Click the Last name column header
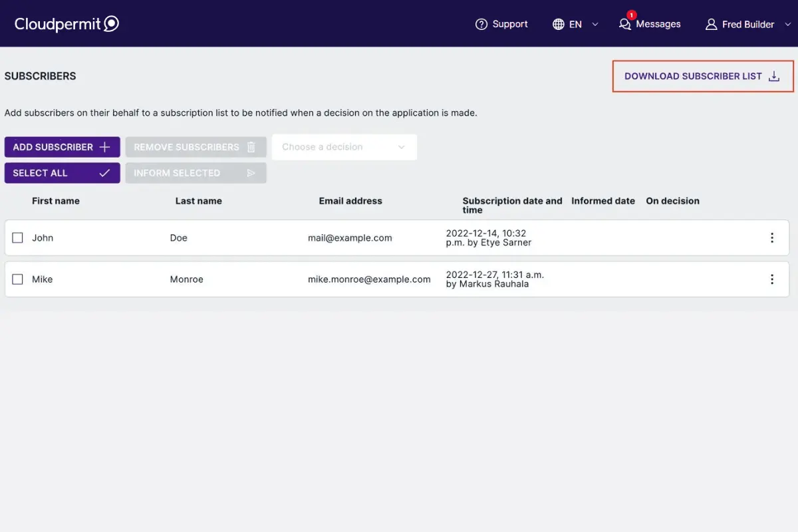The width and height of the screenshot is (798, 532). (x=199, y=201)
